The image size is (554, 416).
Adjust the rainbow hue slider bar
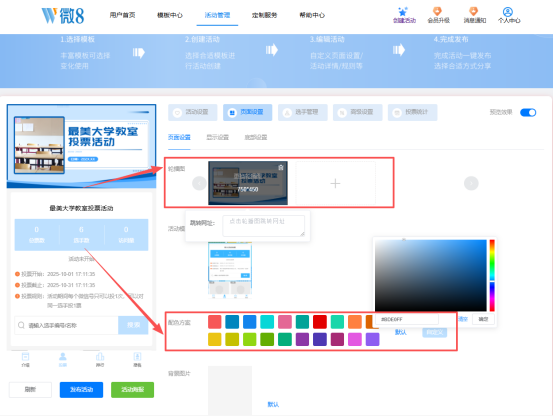(492, 275)
